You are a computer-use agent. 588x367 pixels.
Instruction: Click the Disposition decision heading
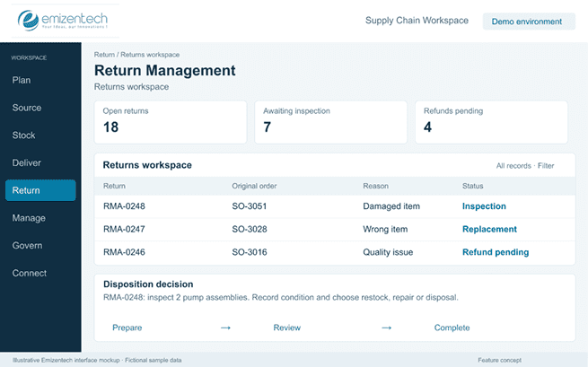148,284
